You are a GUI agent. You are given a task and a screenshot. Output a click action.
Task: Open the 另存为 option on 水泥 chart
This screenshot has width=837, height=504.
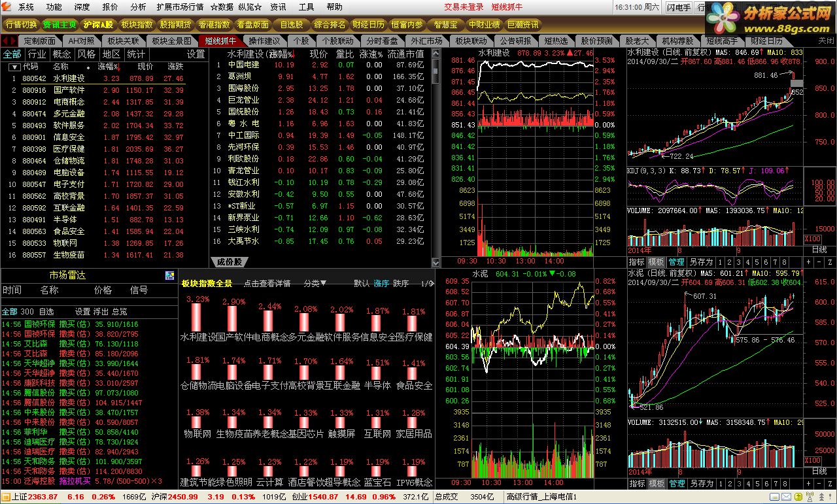click(702, 484)
